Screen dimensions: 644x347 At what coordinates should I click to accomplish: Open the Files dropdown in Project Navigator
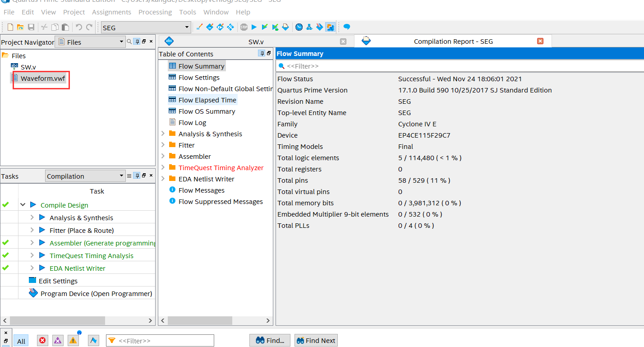(x=90, y=42)
